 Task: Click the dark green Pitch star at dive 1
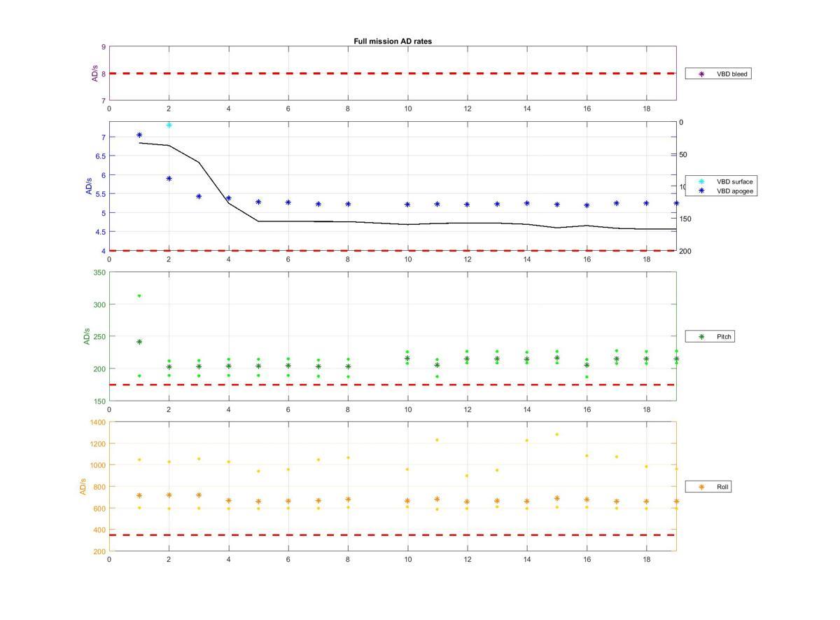click(139, 342)
